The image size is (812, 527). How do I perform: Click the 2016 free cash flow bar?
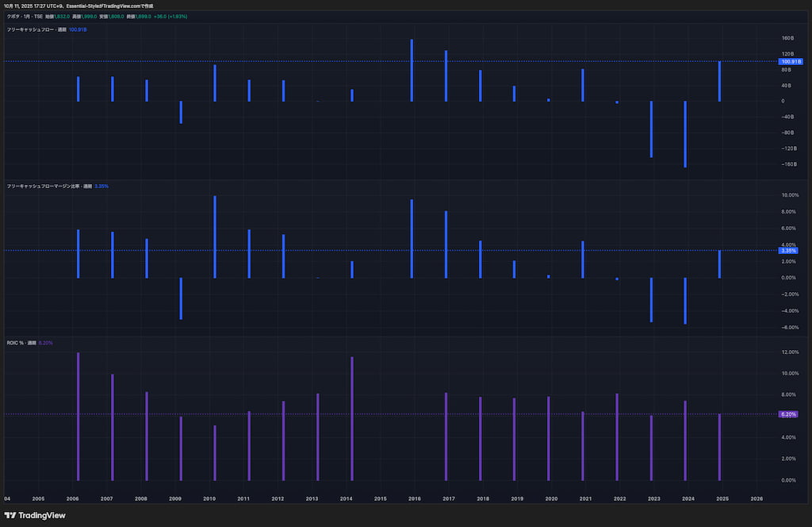pos(412,71)
